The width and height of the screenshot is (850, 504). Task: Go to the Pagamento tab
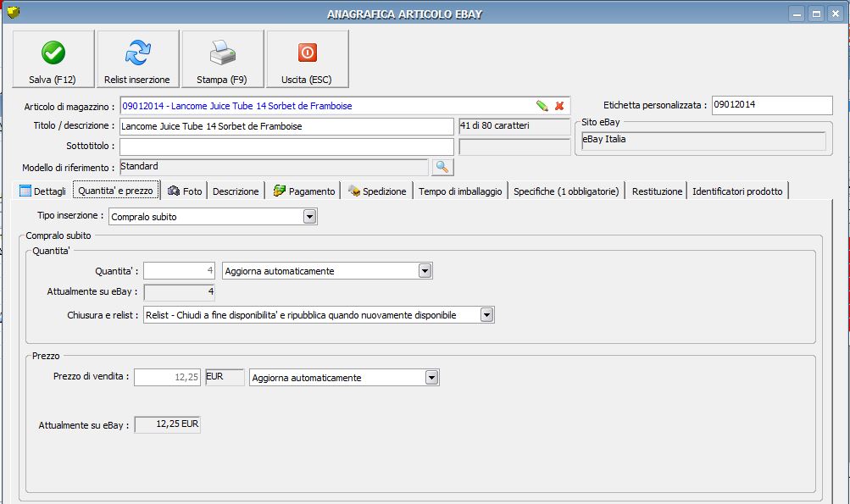pyautogui.click(x=304, y=191)
